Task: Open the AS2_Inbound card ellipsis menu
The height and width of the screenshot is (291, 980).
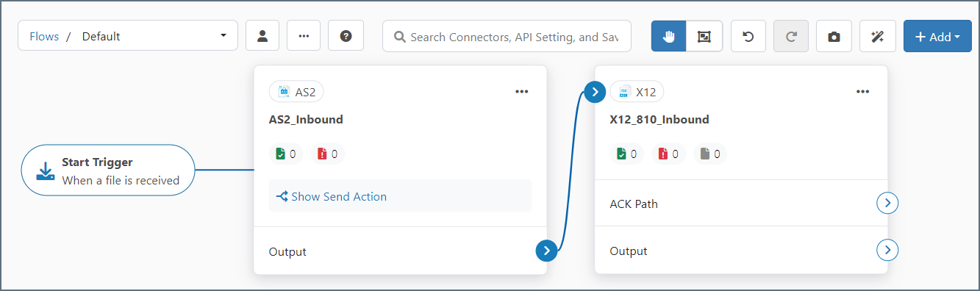Action: (x=522, y=92)
